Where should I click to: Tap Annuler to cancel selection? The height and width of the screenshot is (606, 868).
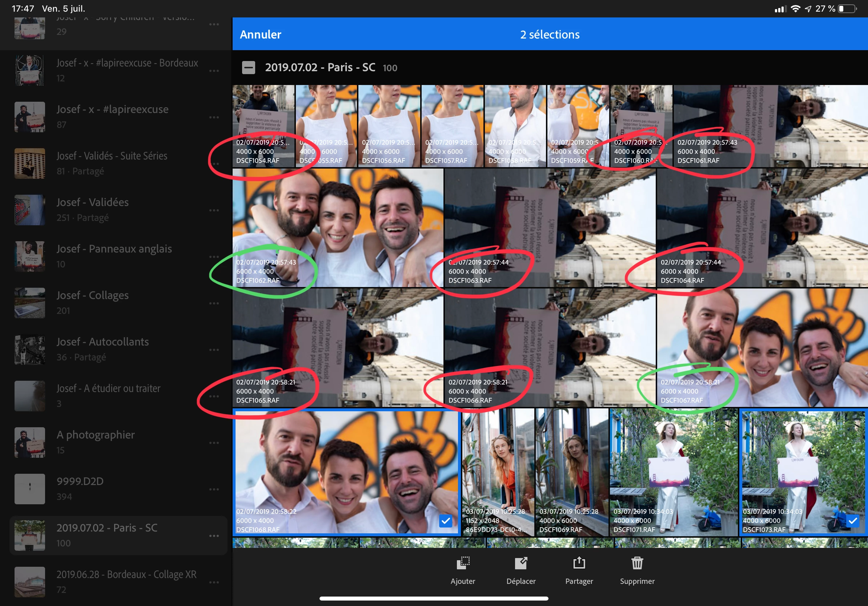click(x=261, y=35)
